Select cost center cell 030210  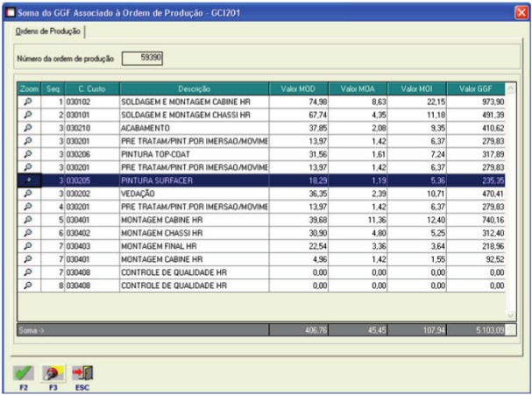coord(92,128)
